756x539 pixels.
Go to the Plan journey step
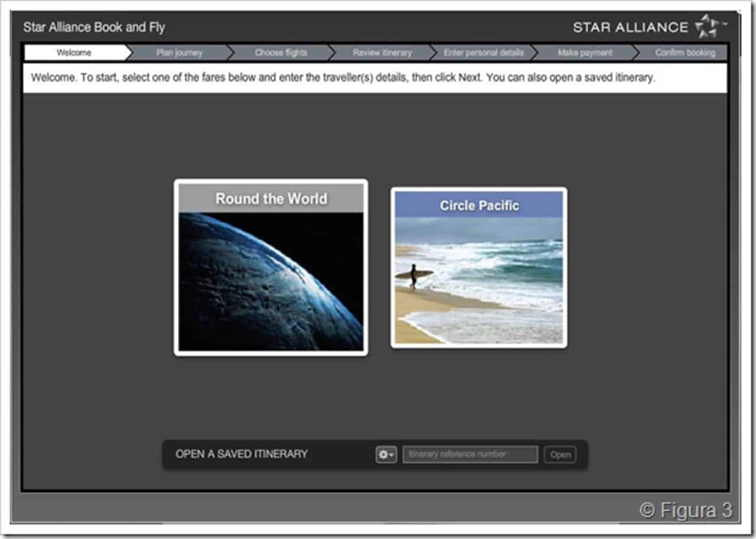[179, 53]
